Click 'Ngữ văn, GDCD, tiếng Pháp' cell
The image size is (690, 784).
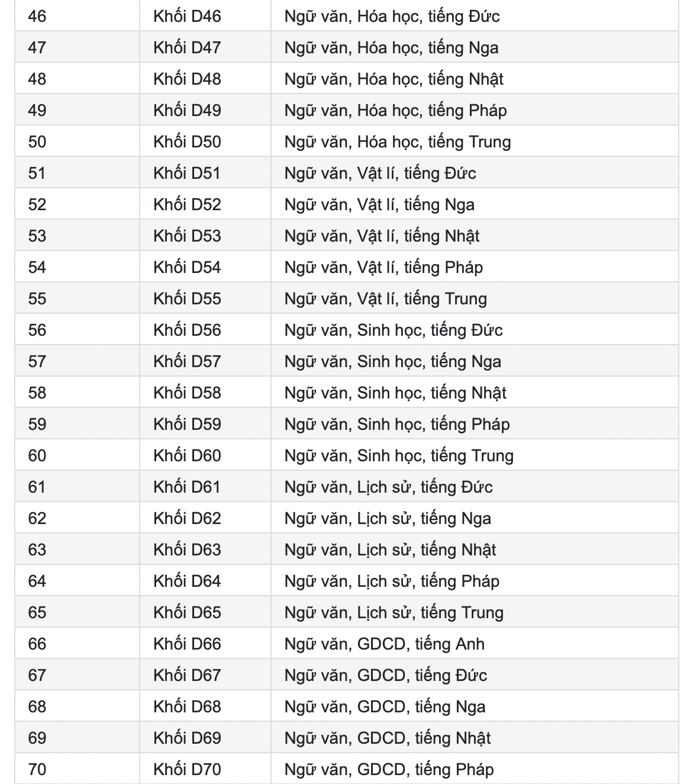475,769
